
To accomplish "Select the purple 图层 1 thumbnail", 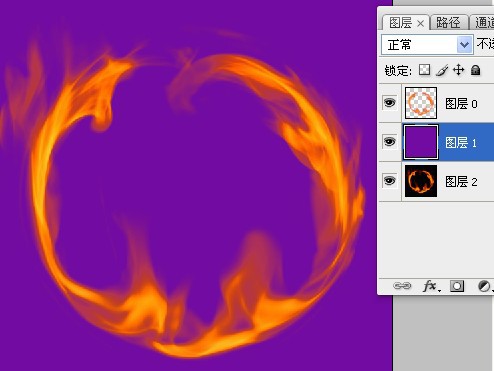I will tap(421, 142).
